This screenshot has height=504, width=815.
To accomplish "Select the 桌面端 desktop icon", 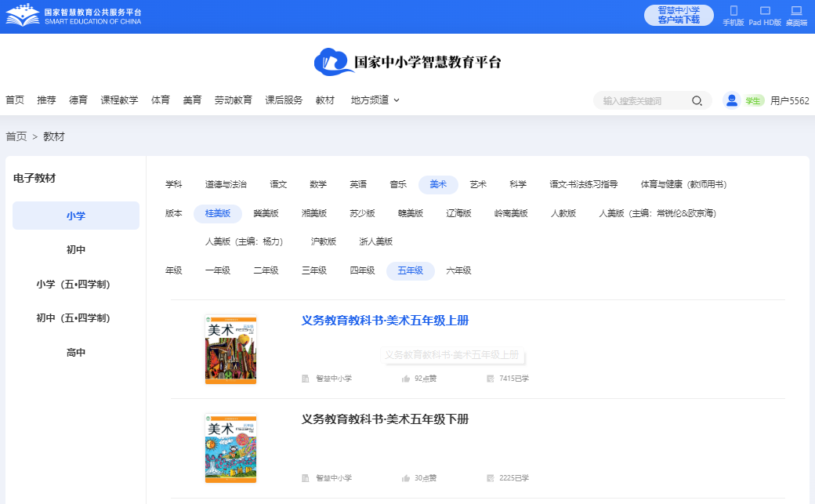I will click(796, 11).
